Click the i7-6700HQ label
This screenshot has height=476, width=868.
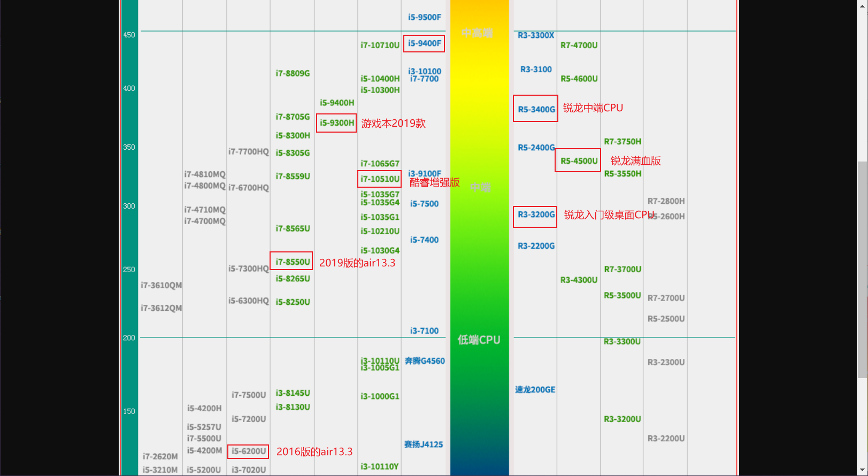point(249,188)
